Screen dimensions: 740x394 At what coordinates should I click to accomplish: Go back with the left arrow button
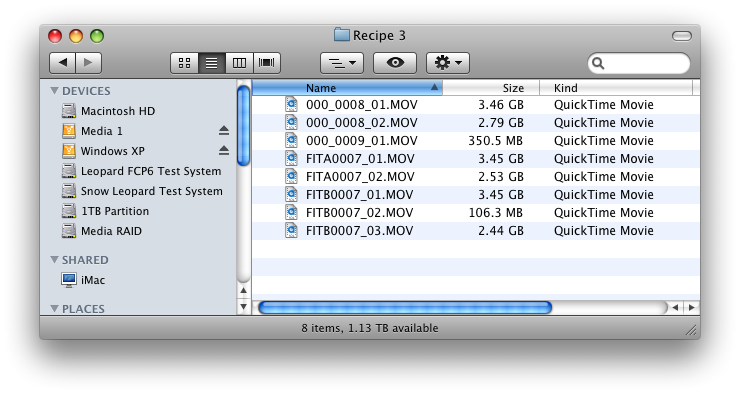62,63
